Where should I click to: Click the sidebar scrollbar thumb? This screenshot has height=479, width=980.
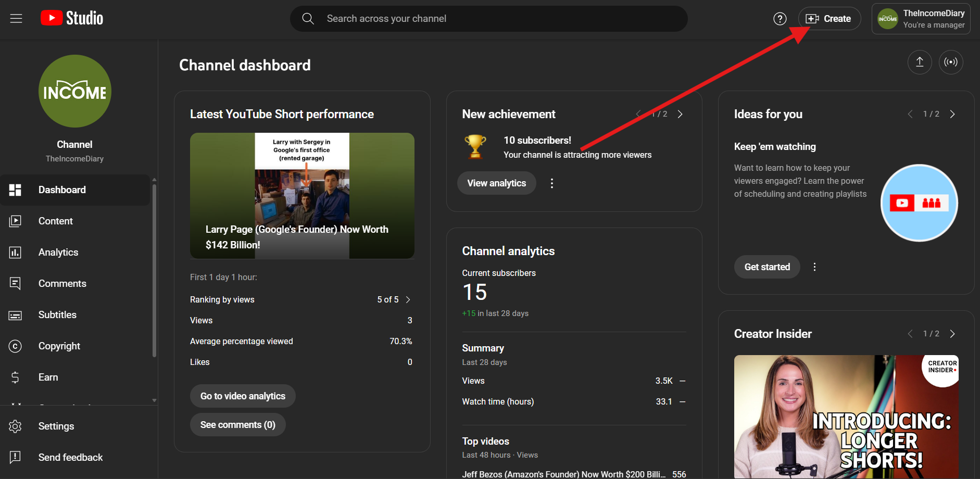[x=154, y=271]
